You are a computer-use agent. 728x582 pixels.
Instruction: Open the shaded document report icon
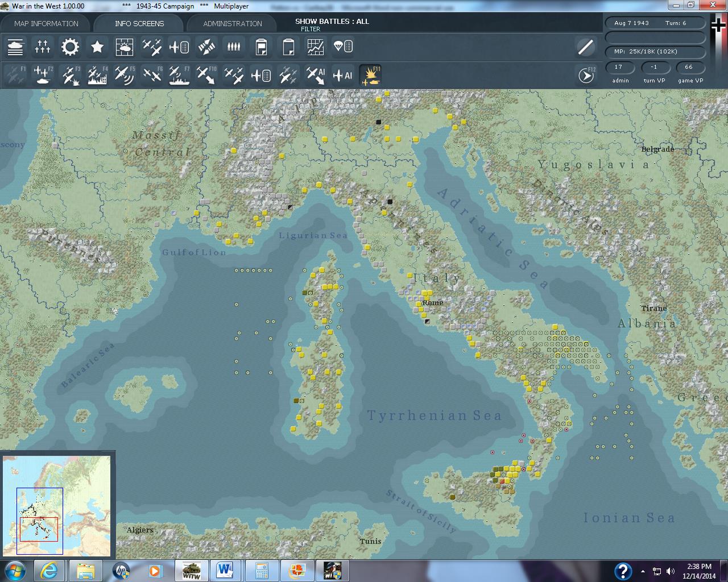pos(261,47)
